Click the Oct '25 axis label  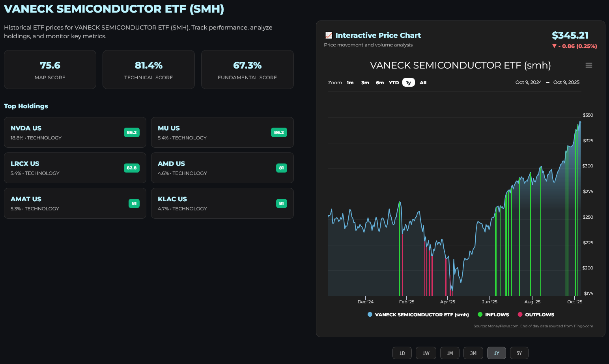[575, 302]
